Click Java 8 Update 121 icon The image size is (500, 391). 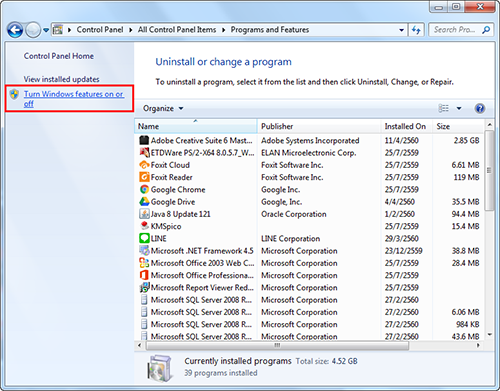[144, 214]
